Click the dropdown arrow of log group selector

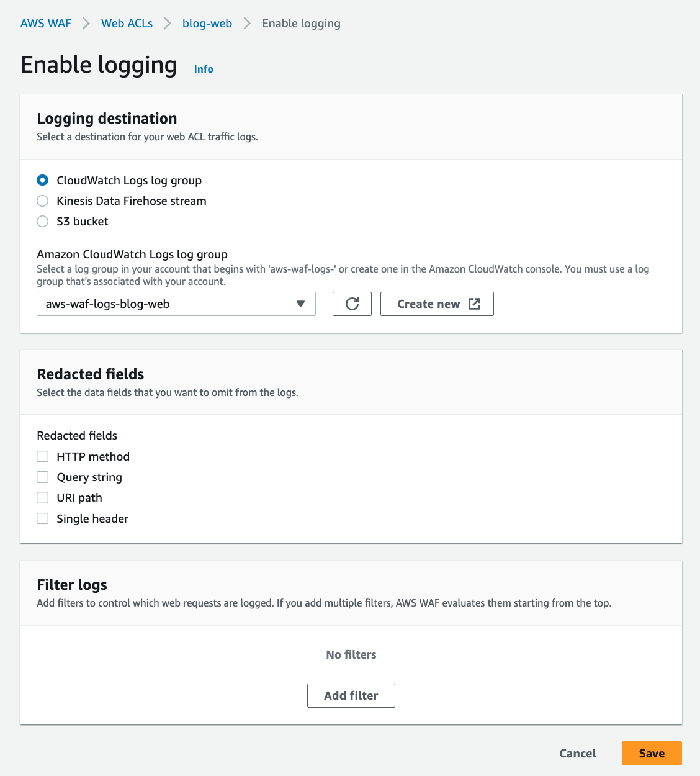pos(300,304)
